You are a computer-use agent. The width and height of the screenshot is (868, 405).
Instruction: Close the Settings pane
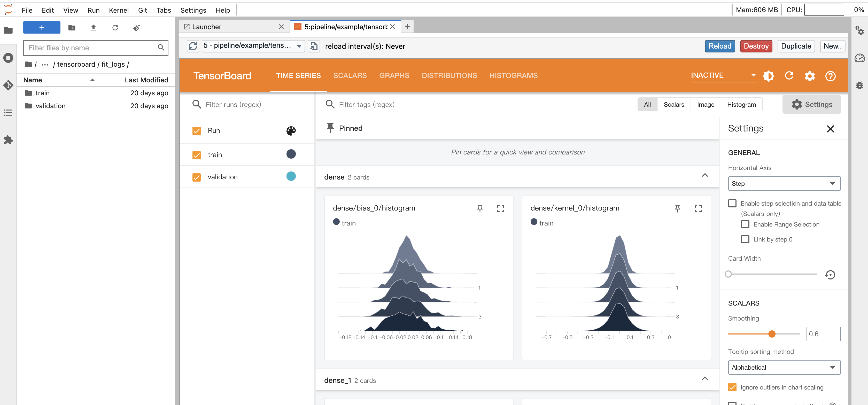click(x=830, y=129)
